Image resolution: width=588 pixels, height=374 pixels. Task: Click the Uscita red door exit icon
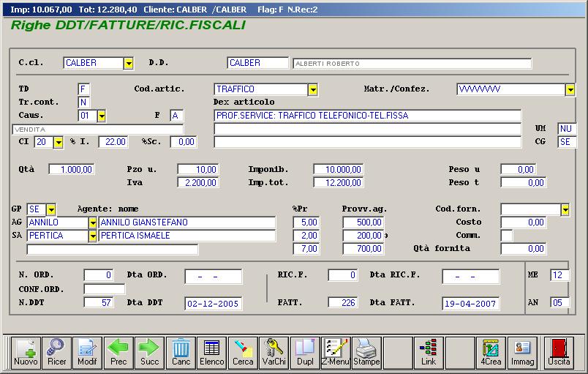(x=559, y=353)
